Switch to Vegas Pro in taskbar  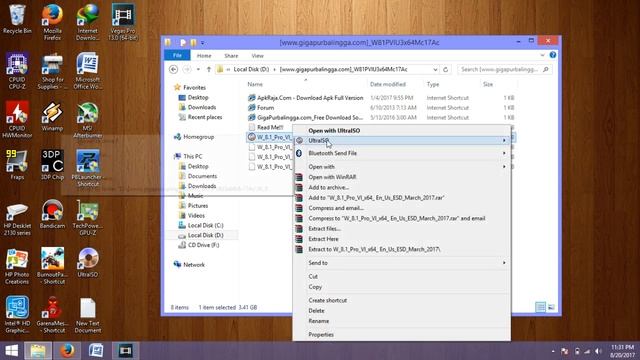click(x=125, y=351)
